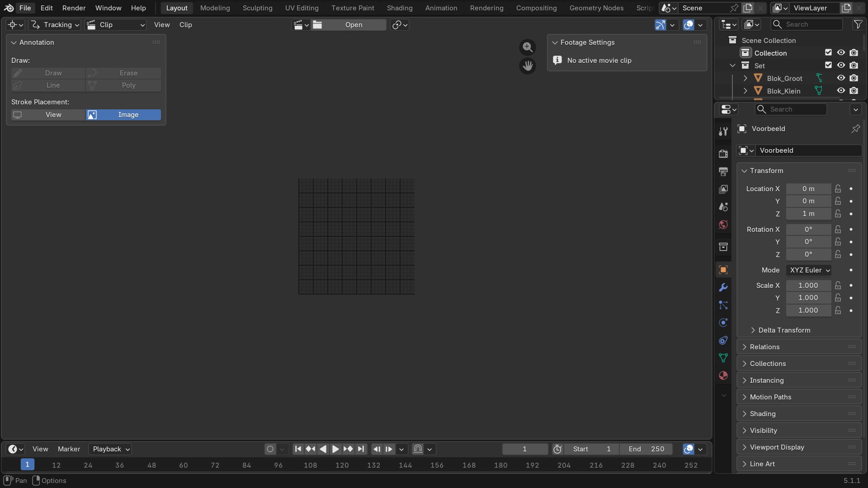
Task: Click the zoom magnifier icon in clip viewport
Action: (527, 47)
